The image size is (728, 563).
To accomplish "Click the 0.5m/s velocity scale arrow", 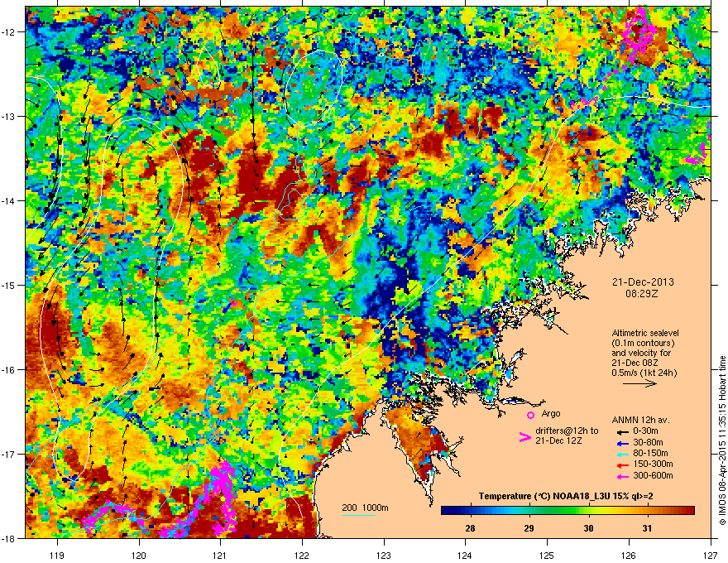I will (x=639, y=383).
